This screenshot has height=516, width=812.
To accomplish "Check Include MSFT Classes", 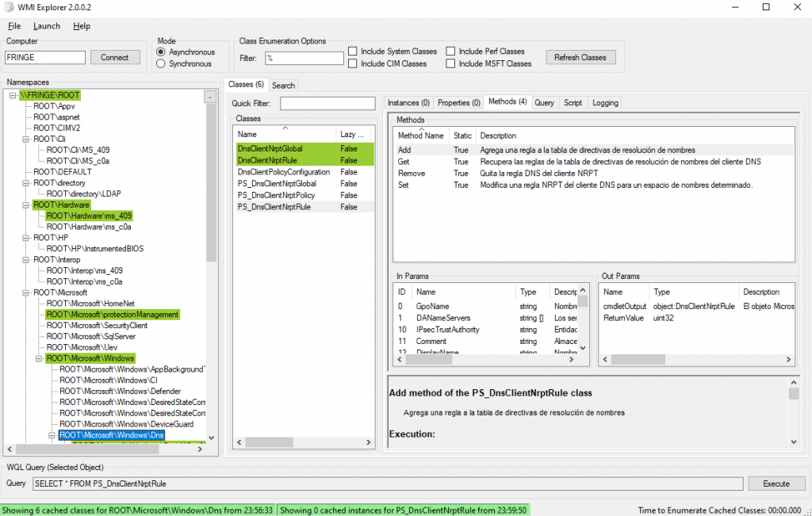I will pyautogui.click(x=453, y=63).
